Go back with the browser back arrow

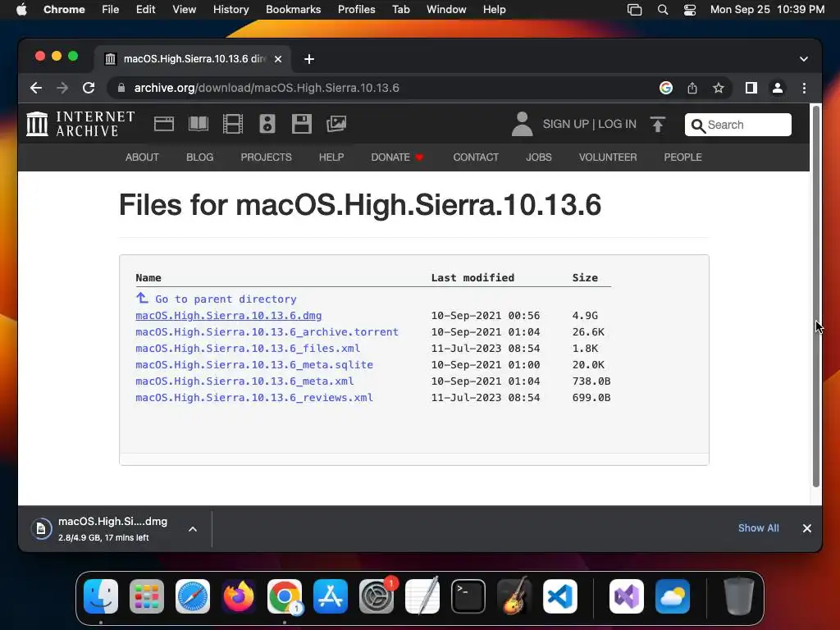[x=36, y=88]
